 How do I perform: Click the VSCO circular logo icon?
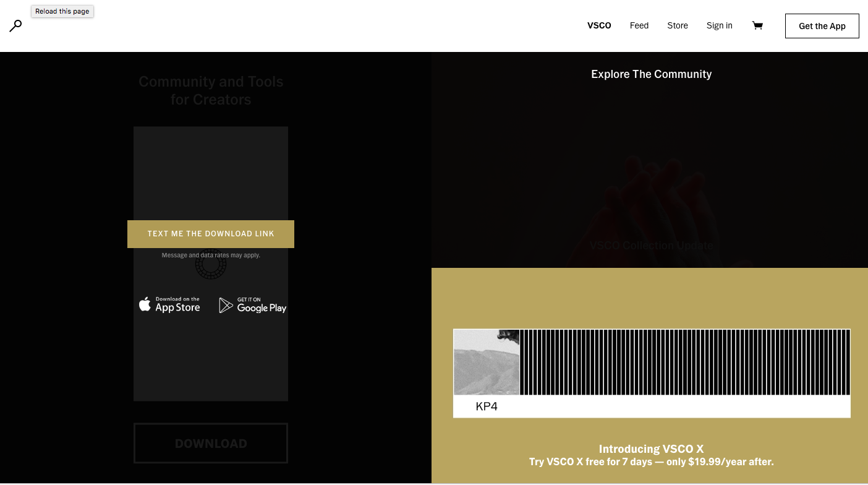tap(211, 265)
